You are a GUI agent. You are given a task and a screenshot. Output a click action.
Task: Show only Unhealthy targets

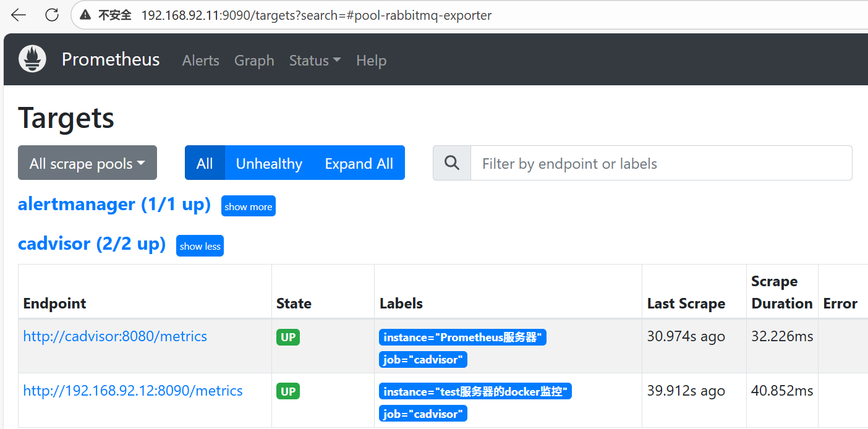(269, 163)
